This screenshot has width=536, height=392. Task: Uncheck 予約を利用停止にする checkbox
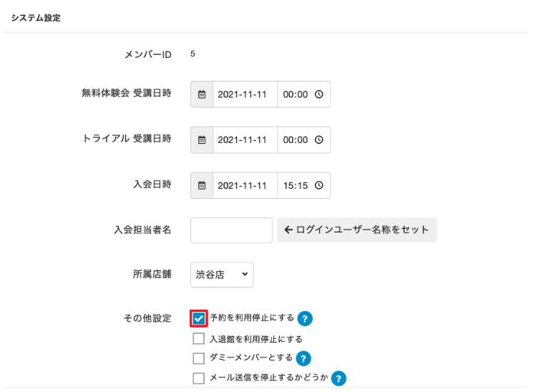click(199, 318)
